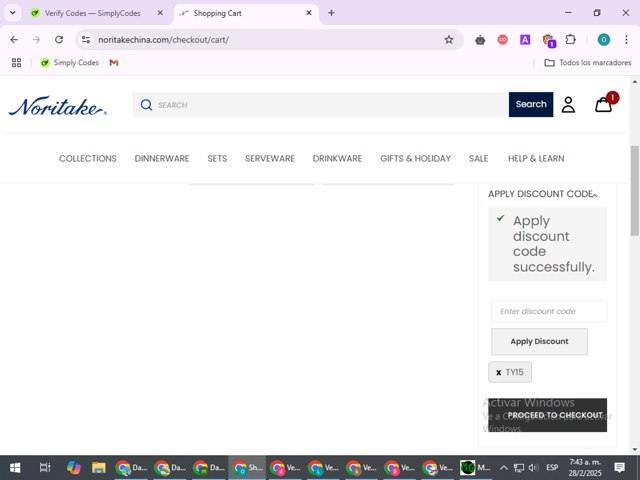Switch to Verify Codes — SimplyCodes tab
The width and height of the screenshot is (640, 480).
pos(92,13)
